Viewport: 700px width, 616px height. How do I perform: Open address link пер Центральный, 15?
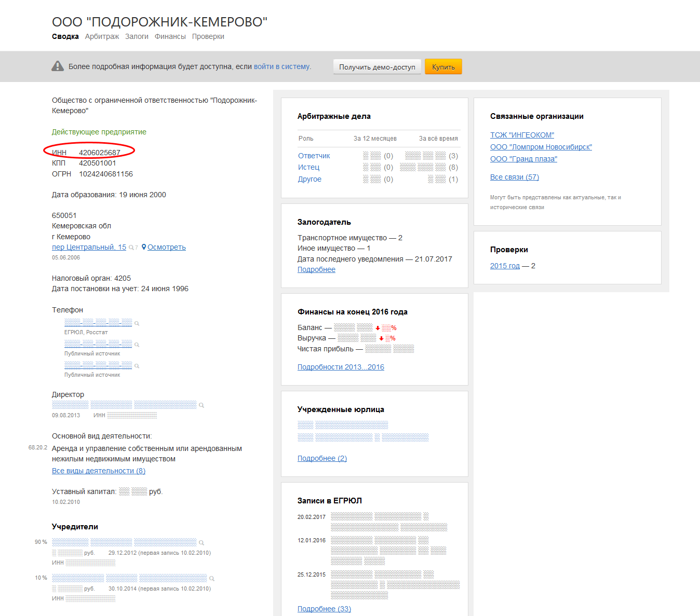(x=89, y=247)
